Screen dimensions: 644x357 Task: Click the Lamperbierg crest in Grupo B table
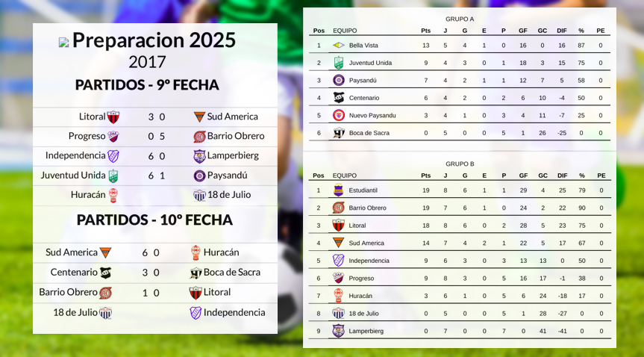pyautogui.click(x=339, y=331)
